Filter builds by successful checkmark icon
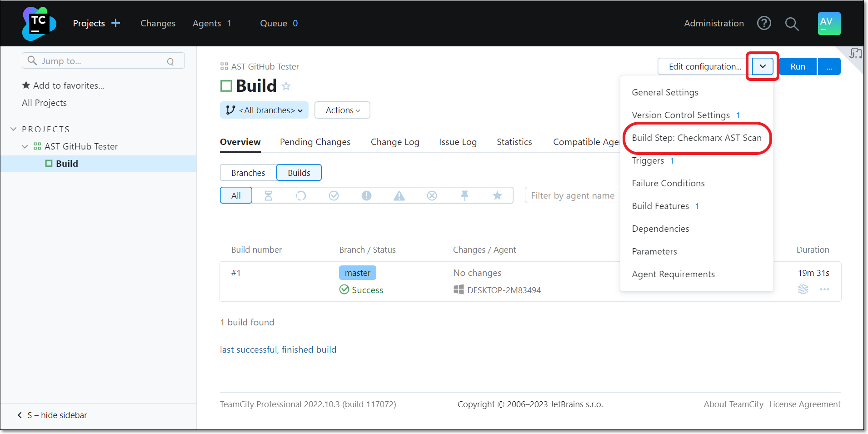Screen dimensions: 868x434 (x=334, y=195)
